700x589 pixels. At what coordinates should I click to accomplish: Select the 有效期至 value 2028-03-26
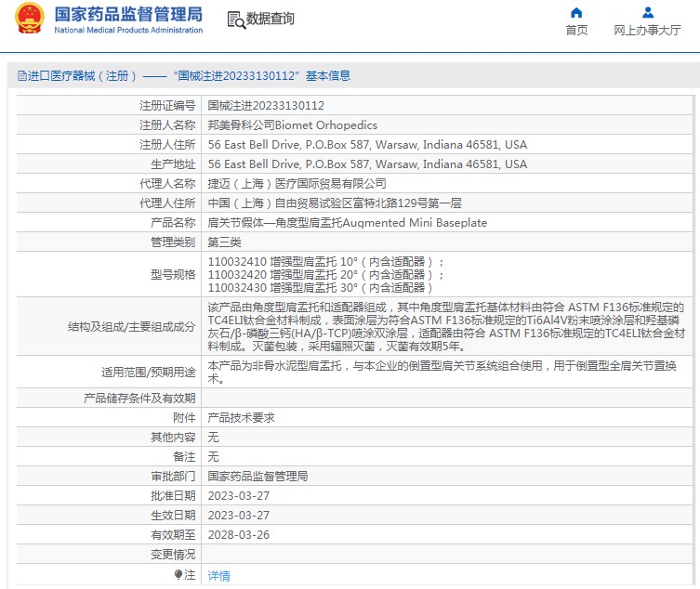pos(239,535)
